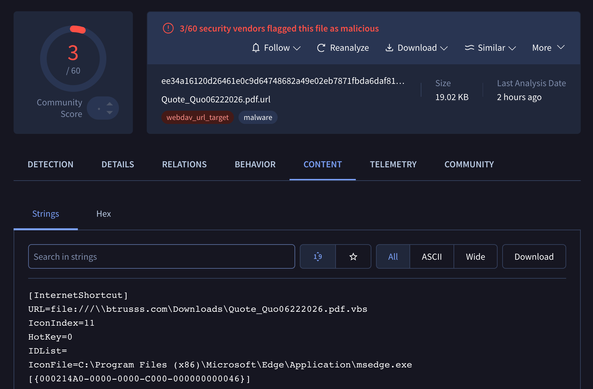Click the filename Quote_Quo06222026.pdf.url
The height and width of the screenshot is (389, 593).
tap(216, 99)
